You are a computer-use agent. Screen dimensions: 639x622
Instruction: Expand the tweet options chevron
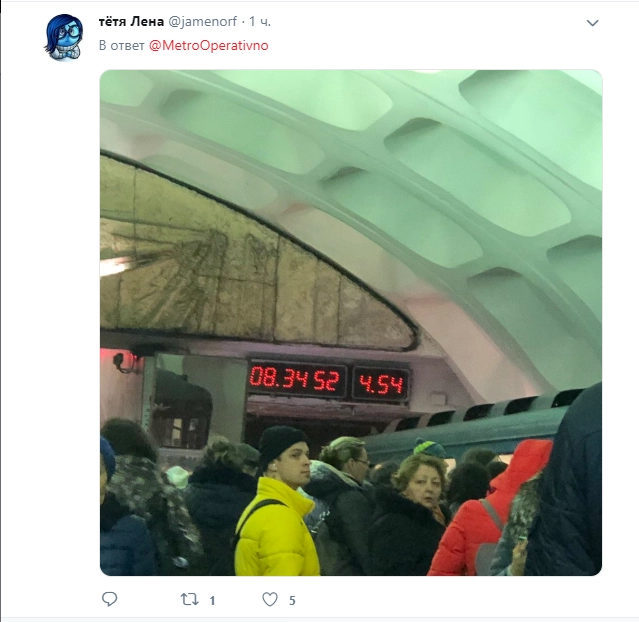[592, 23]
